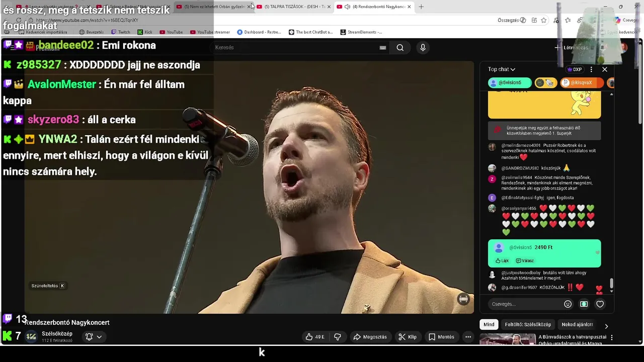Click the theater mode icon on the player
Viewport: 644px width, 362px height.
tap(463, 299)
